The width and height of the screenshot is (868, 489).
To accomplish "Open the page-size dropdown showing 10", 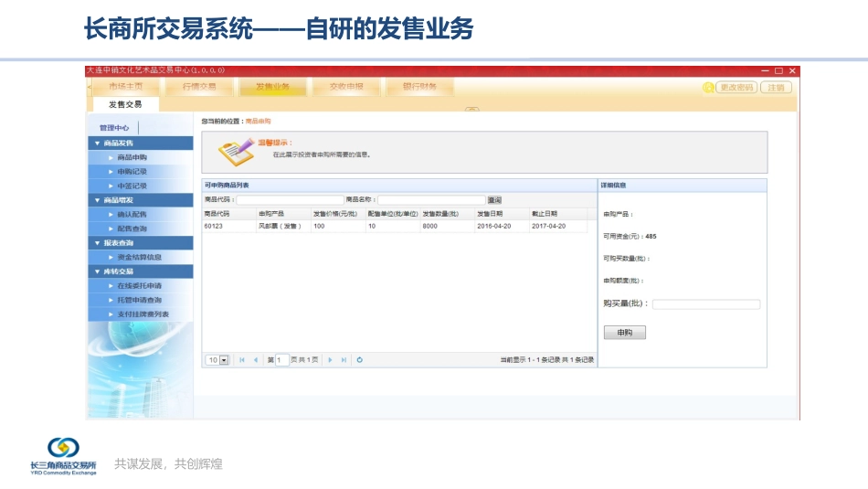I will (217, 360).
